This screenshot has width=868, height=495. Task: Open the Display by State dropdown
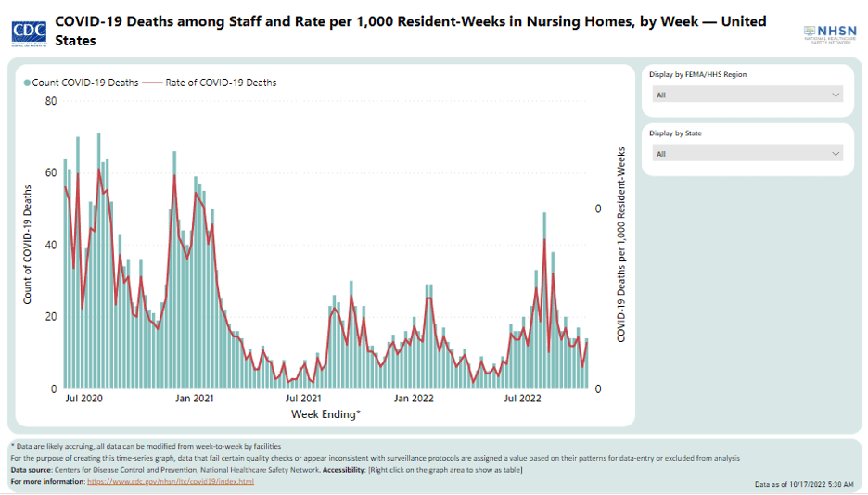747,154
